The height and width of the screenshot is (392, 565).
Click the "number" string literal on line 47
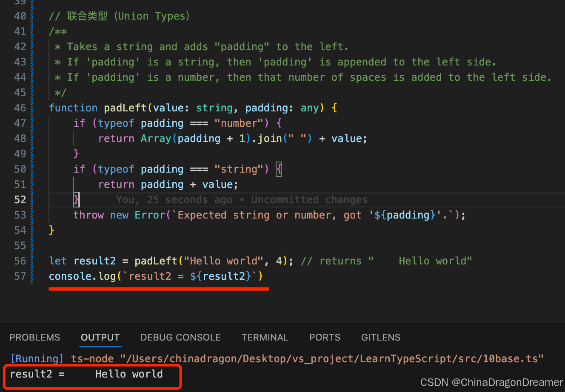pos(239,123)
